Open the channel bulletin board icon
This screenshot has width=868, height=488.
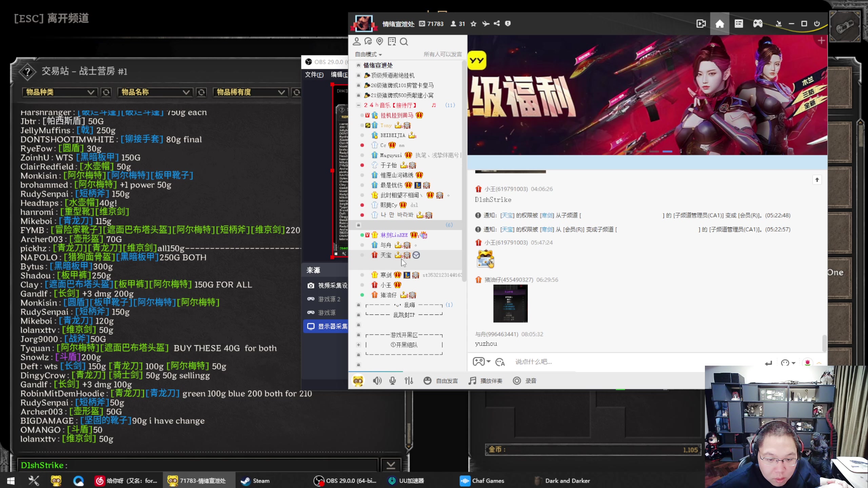[x=392, y=41]
